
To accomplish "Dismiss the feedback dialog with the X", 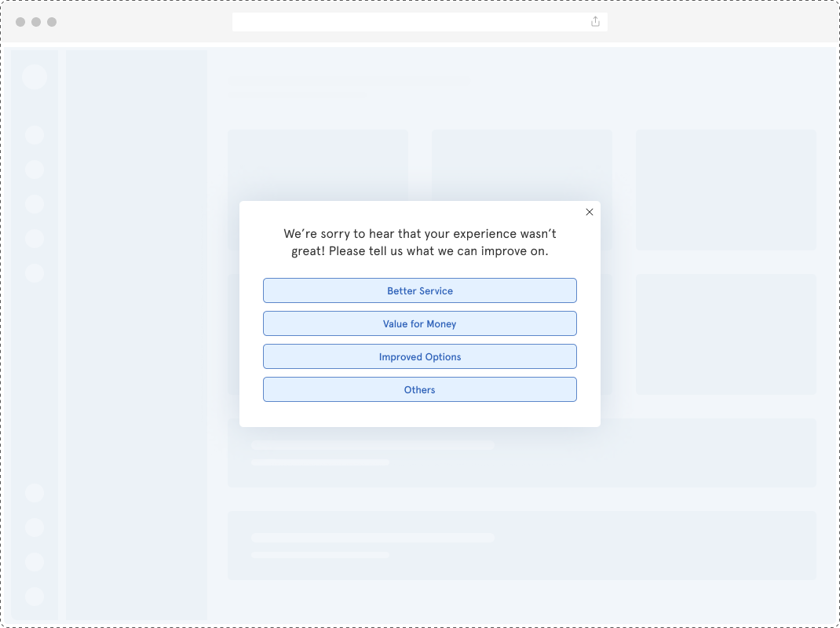I will pyautogui.click(x=590, y=212).
